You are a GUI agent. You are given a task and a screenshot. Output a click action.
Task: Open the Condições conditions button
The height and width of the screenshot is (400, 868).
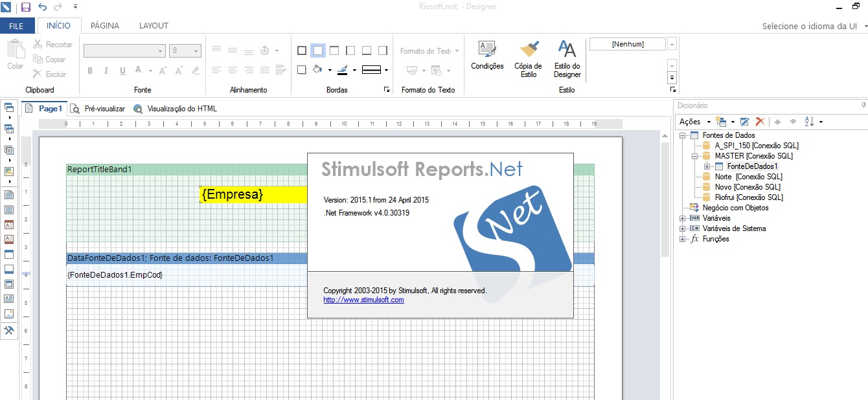pyautogui.click(x=487, y=56)
